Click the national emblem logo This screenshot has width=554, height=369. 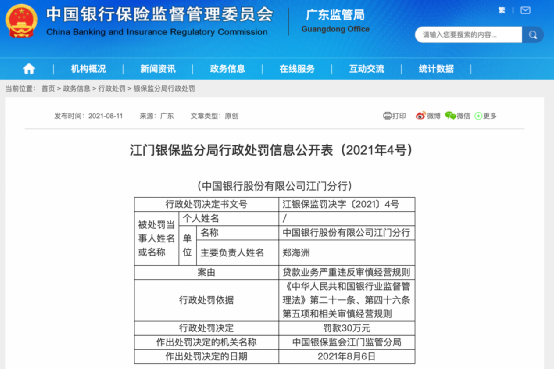tap(22, 21)
